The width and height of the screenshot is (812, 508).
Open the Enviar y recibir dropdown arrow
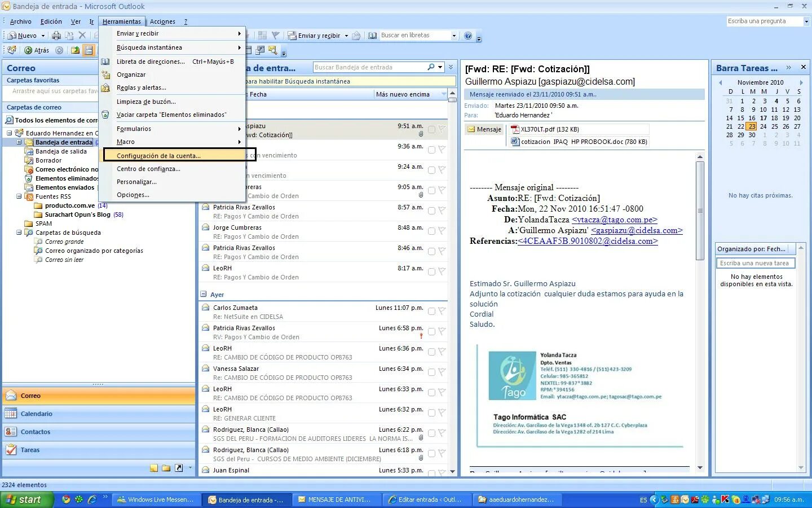[346, 36]
